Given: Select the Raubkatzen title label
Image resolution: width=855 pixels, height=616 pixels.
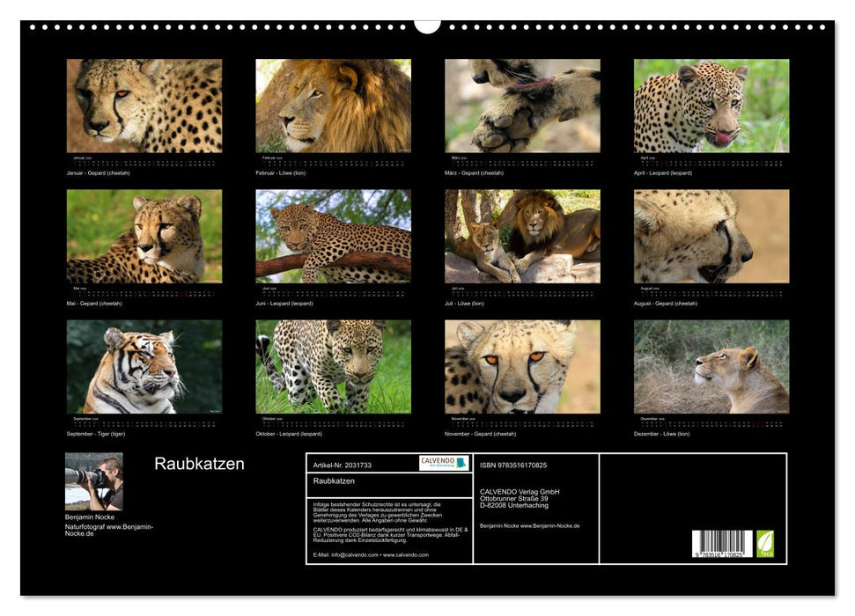Looking at the screenshot, I should [199, 464].
